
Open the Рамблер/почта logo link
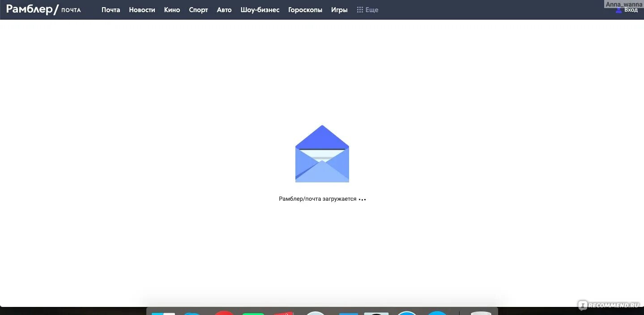point(43,9)
